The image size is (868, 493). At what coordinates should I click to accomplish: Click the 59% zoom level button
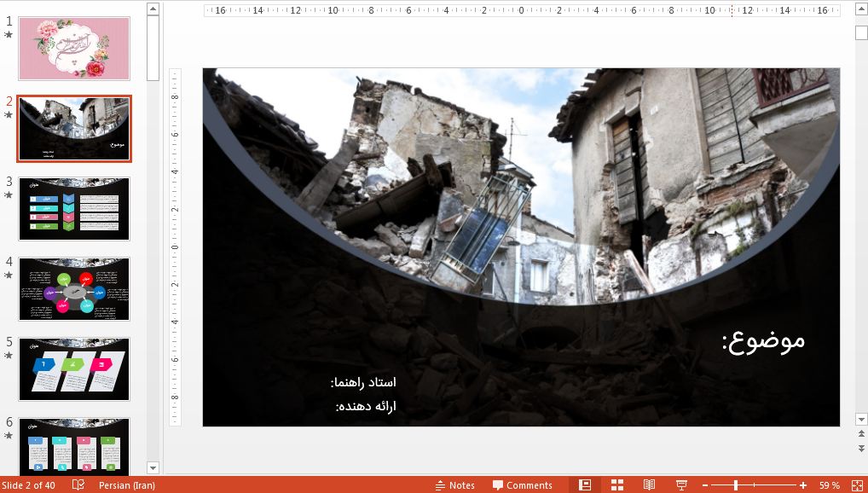(x=829, y=484)
